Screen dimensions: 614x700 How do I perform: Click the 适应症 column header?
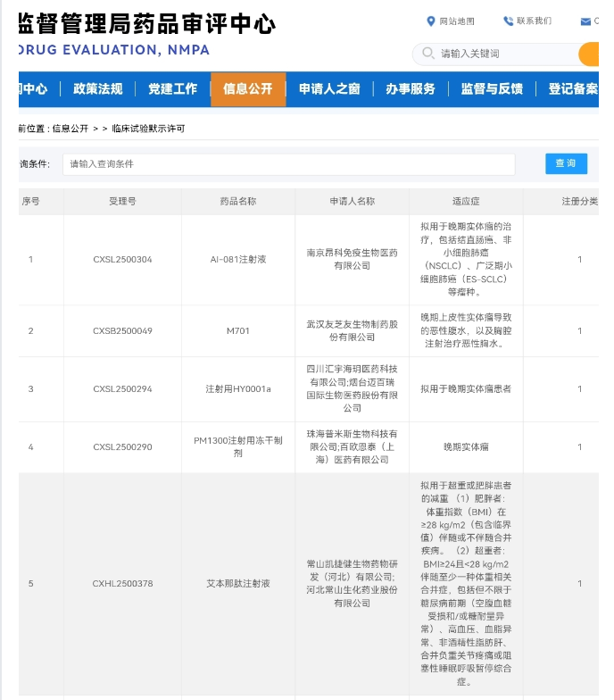tap(466, 202)
